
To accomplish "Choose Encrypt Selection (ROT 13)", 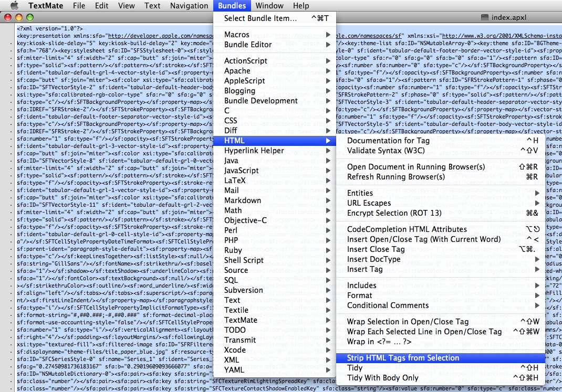I will coord(441,213).
